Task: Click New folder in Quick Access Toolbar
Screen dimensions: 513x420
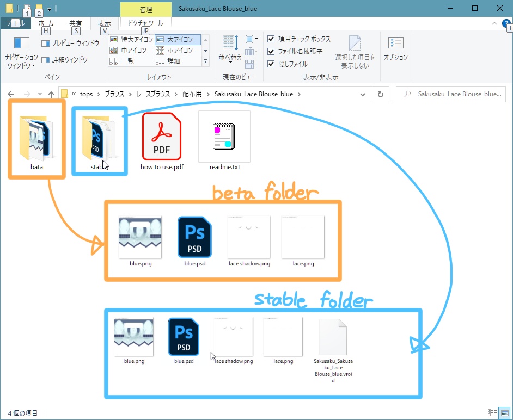Action: click(x=39, y=8)
